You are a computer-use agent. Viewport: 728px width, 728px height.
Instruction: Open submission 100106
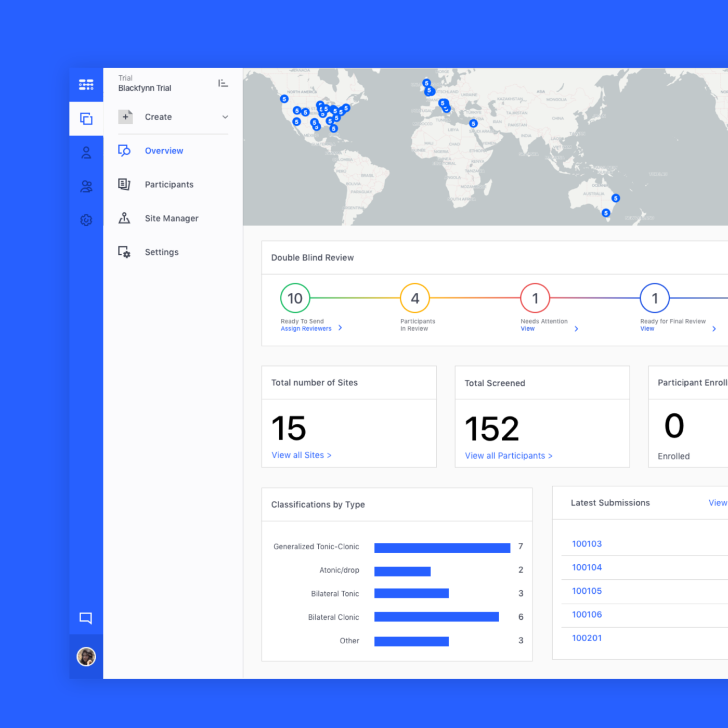point(587,615)
